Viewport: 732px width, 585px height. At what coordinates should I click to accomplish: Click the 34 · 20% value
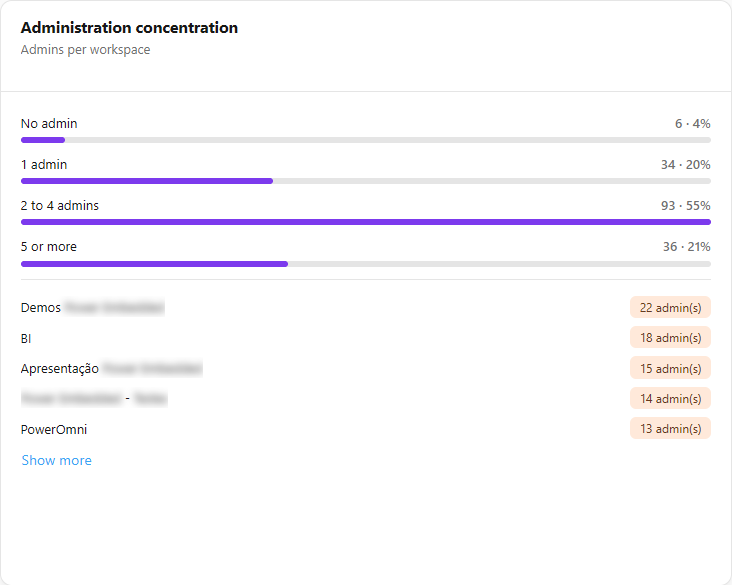(685, 165)
